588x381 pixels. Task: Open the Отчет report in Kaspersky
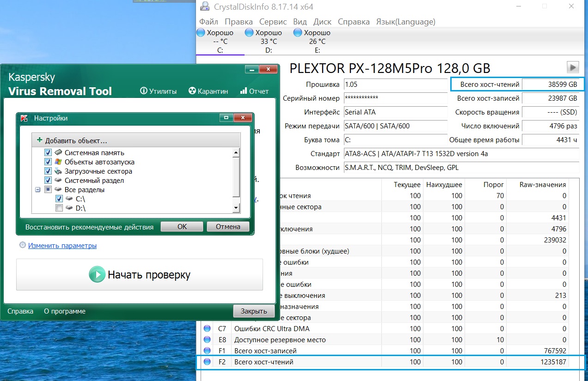[x=254, y=91]
